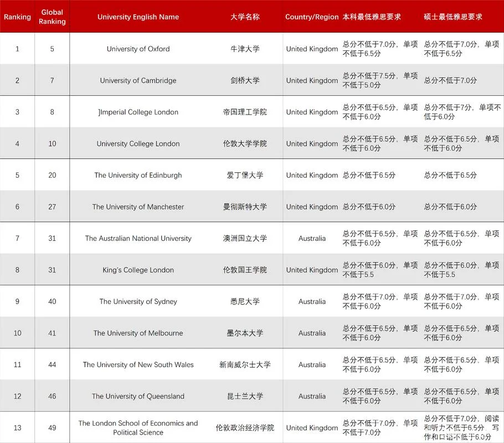Image resolution: width=504 pixels, height=443 pixels.
Task: Select the 'University of Oxford' cell
Action: click(138, 49)
